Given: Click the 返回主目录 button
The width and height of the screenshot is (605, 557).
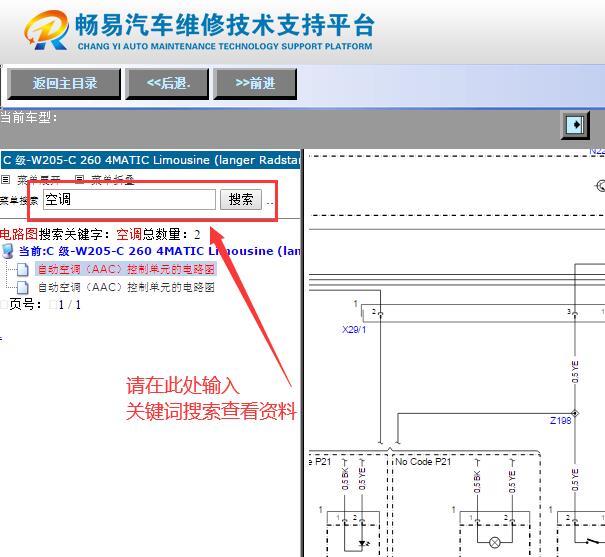Looking at the screenshot, I should (64, 84).
